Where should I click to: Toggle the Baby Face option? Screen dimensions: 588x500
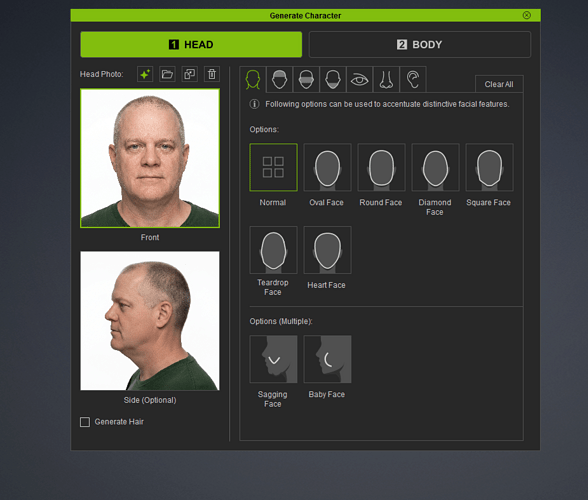click(327, 359)
